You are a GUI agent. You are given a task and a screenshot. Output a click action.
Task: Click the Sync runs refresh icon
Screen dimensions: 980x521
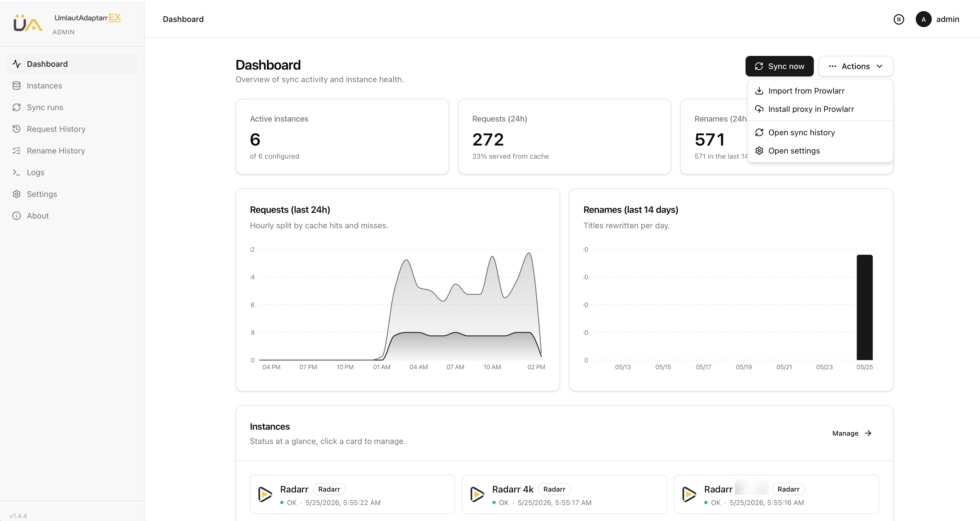pyautogui.click(x=16, y=107)
